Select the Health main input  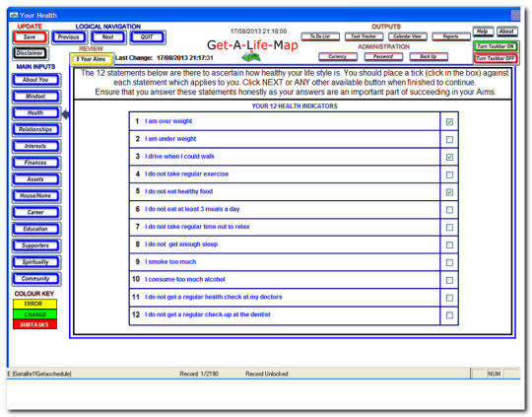click(x=36, y=113)
